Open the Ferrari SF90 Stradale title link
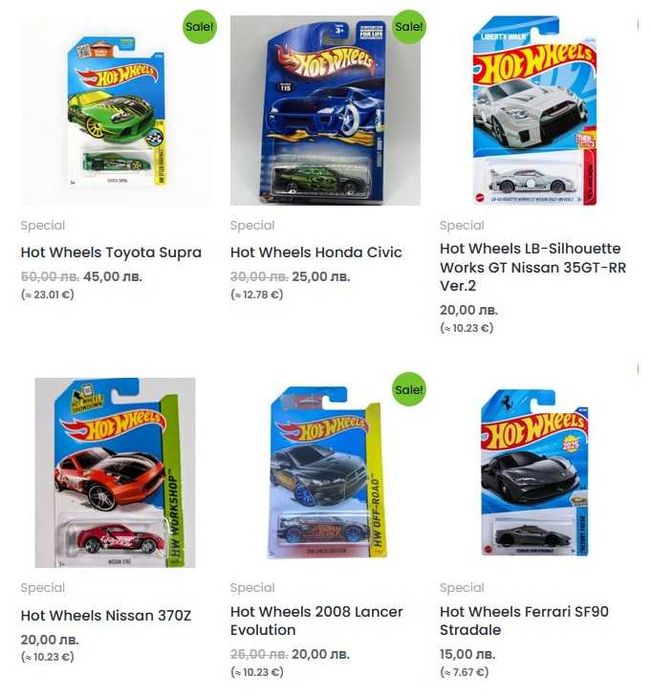This screenshot has width=651, height=700. click(524, 621)
